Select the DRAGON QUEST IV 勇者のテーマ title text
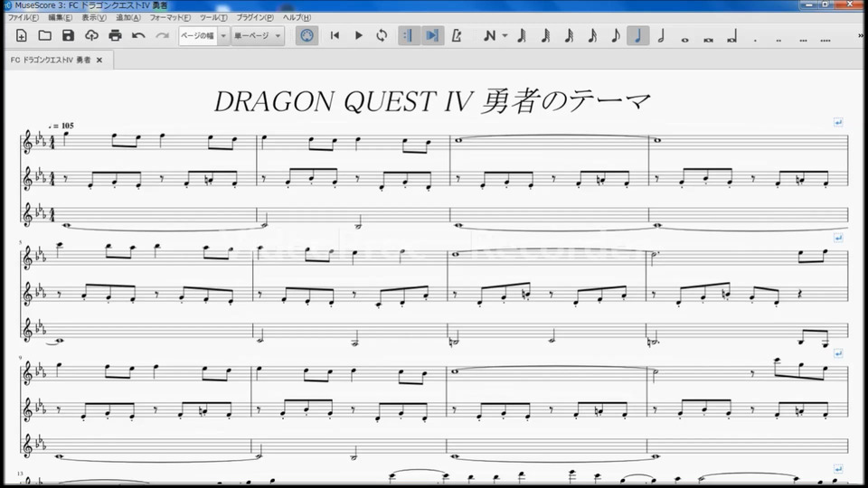This screenshot has width=868, height=488. (x=432, y=101)
